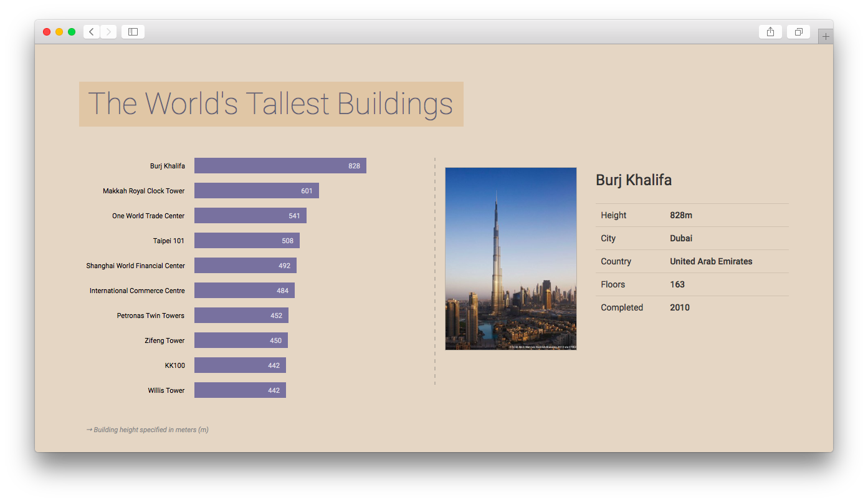Select the International Commerce Centre bar
The width and height of the screenshot is (868, 502).
point(244,291)
